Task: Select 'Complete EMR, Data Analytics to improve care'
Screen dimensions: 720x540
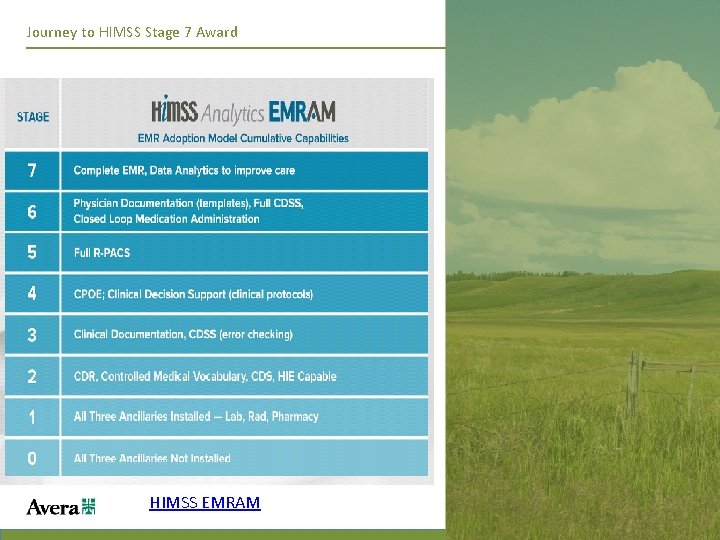Action: 184,170
